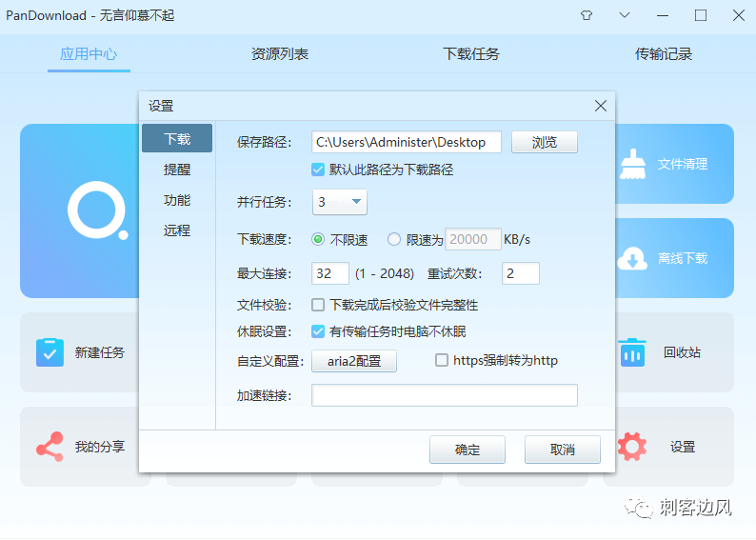
Task: Open the skin theme shirt icon
Action: click(587, 15)
